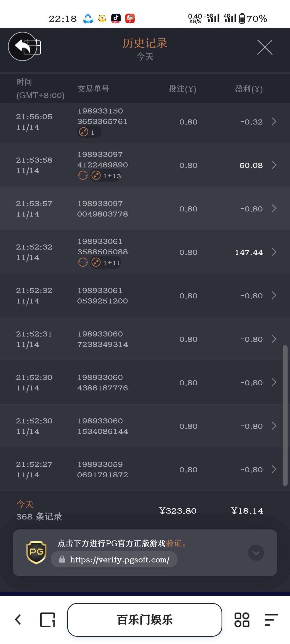Screen dimensions: 290x644
Task: Close the history records panel
Action: click(x=265, y=47)
